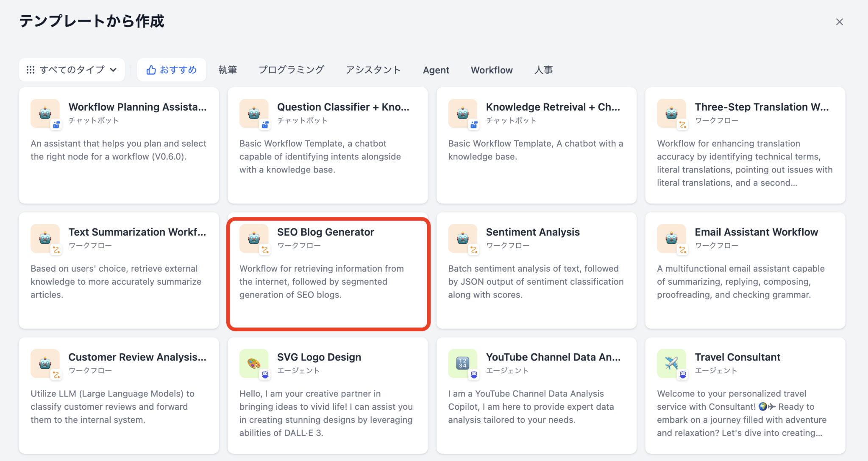Click the robot icon on Sentiment Analysis card
The image size is (868, 461).
pos(462,238)
